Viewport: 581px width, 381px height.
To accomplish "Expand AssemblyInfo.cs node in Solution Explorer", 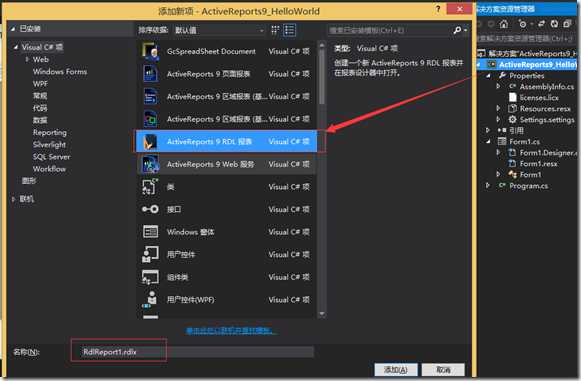I will [x=498, y=86].
